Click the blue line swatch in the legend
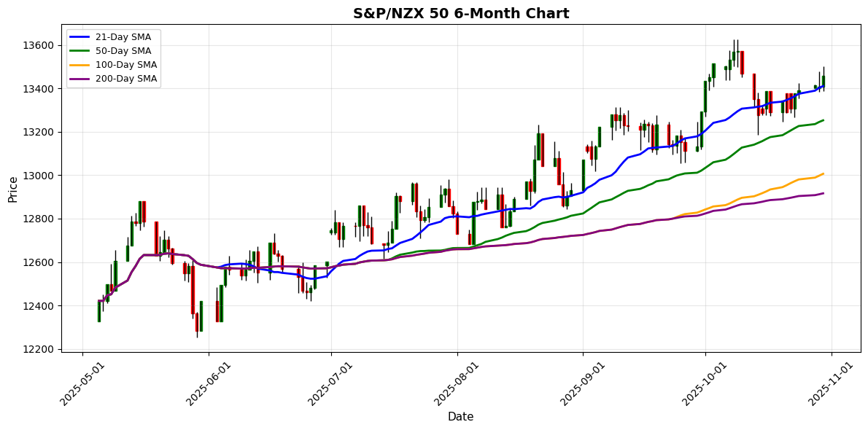Image resolution: width=868 pixels, height=430 pixels. click(x=81, y=37)
